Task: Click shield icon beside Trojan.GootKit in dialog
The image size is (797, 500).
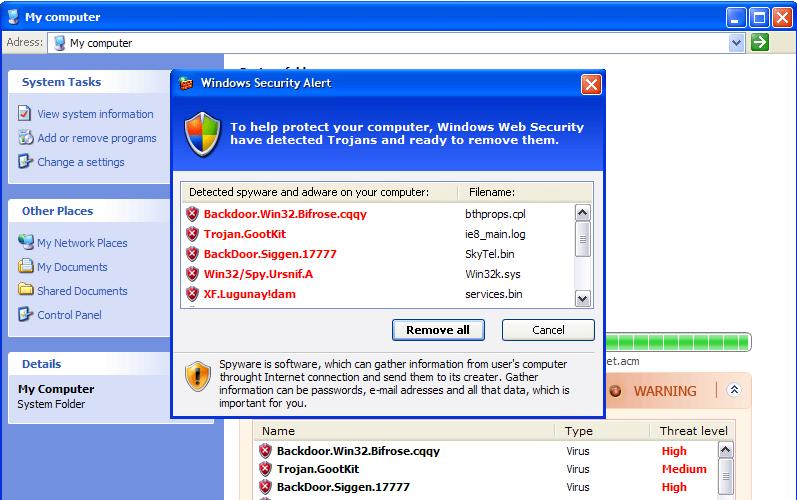Action: [x=192, y=234]
